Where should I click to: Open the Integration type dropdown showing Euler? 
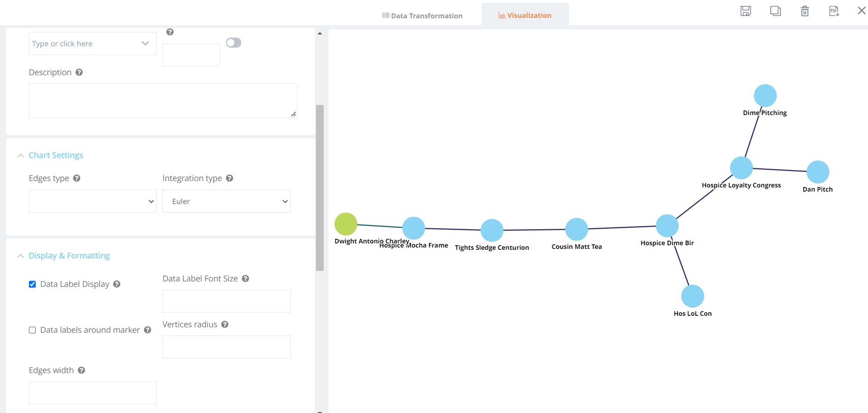227,201
